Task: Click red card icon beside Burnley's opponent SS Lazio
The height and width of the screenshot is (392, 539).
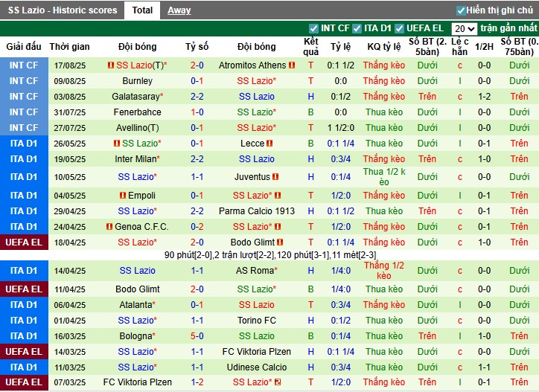Action: click(281, 81)
